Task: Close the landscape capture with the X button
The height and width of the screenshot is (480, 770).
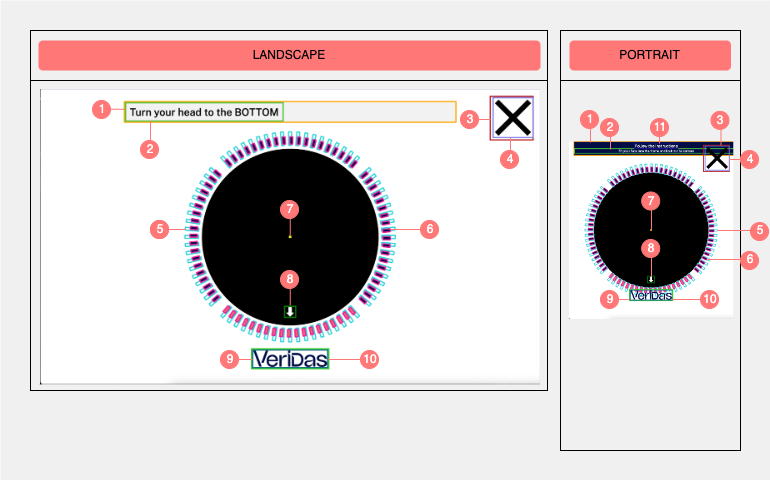Action: click(x=512, y=118)
